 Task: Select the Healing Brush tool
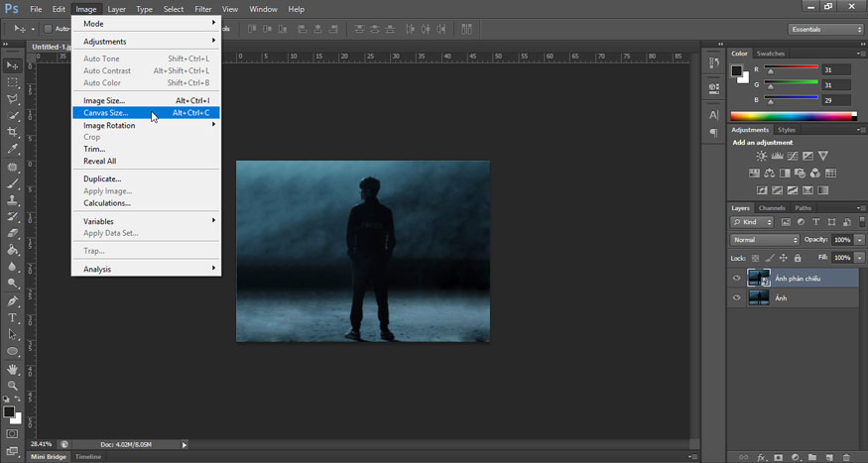pyautogui.click(x=12, y=167)
